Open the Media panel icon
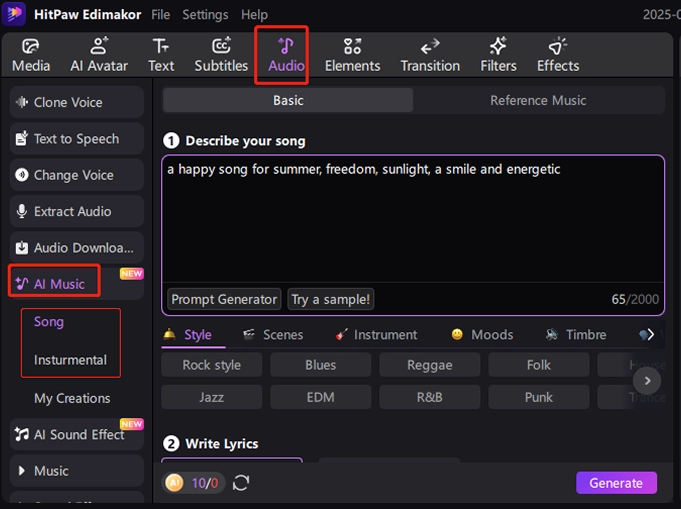Image resolution: width=681 pixels, height=509 pixels. tap(31, 55)
